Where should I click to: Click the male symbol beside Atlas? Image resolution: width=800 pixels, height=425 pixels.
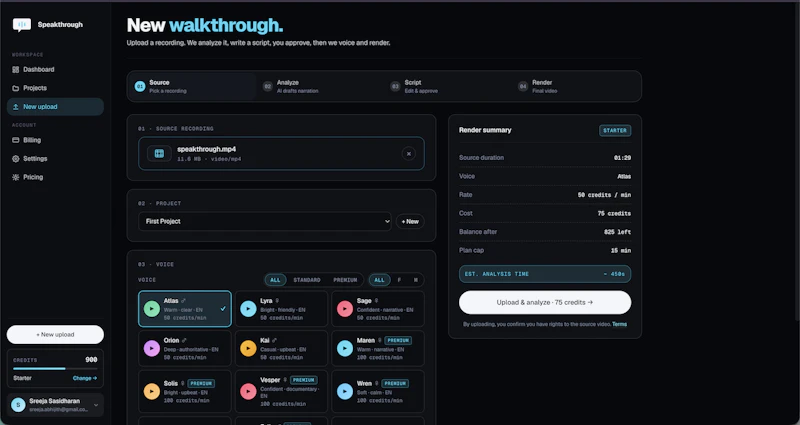pos(184,301)
